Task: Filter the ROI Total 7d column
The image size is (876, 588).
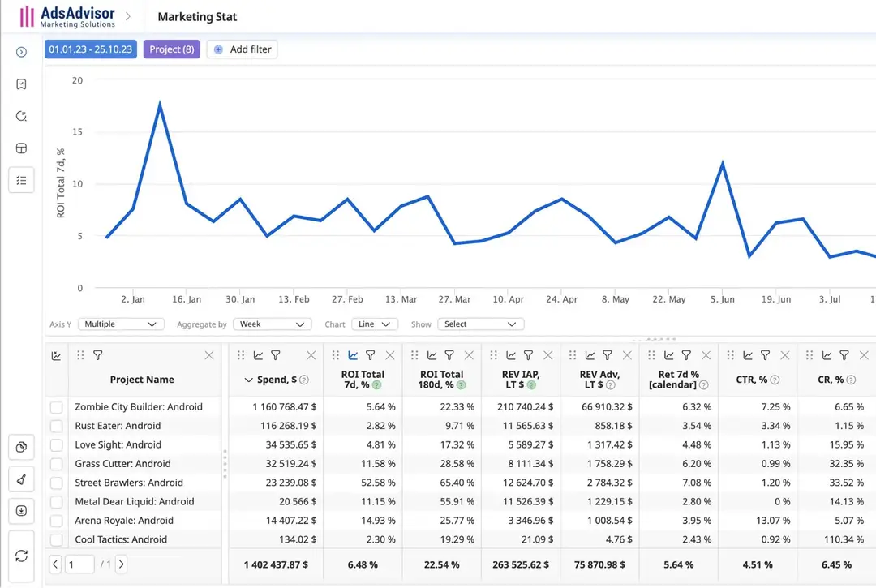Action: point(371,355)
